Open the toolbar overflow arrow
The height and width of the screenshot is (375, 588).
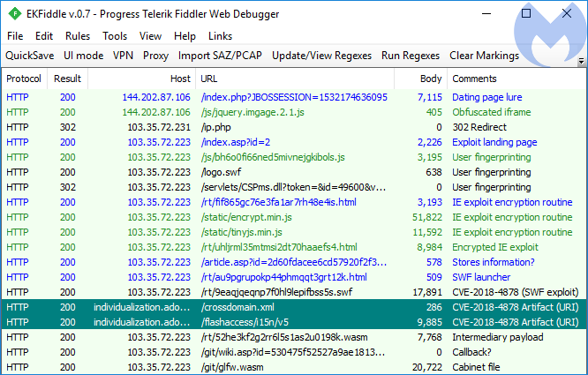tap(582, 62)
